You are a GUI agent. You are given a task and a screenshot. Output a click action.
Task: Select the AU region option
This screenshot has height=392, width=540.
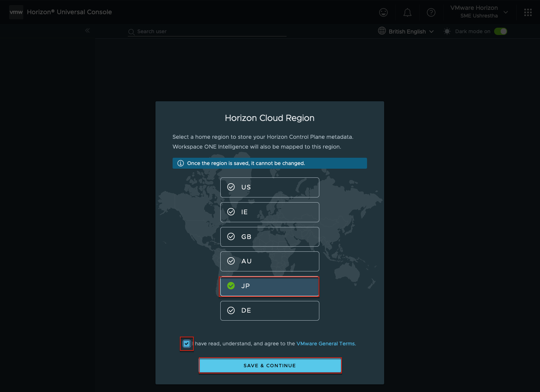(270, 261)
